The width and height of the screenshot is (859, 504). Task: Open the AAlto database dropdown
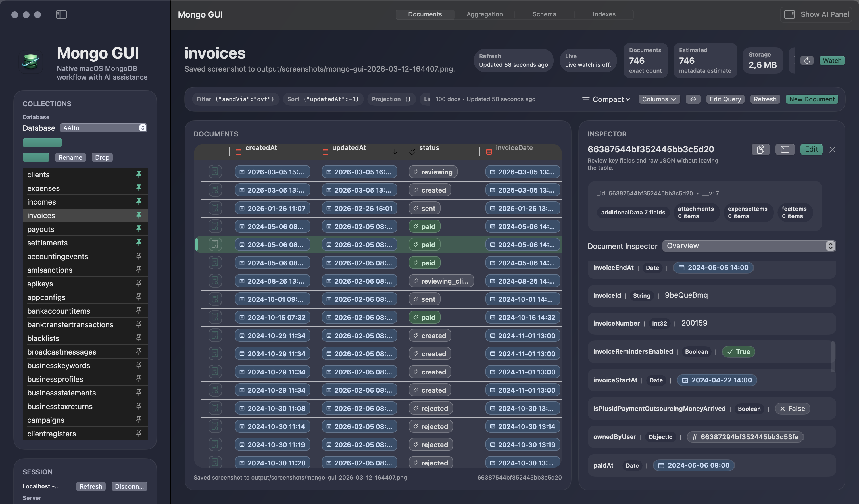[x=104, y=128]
